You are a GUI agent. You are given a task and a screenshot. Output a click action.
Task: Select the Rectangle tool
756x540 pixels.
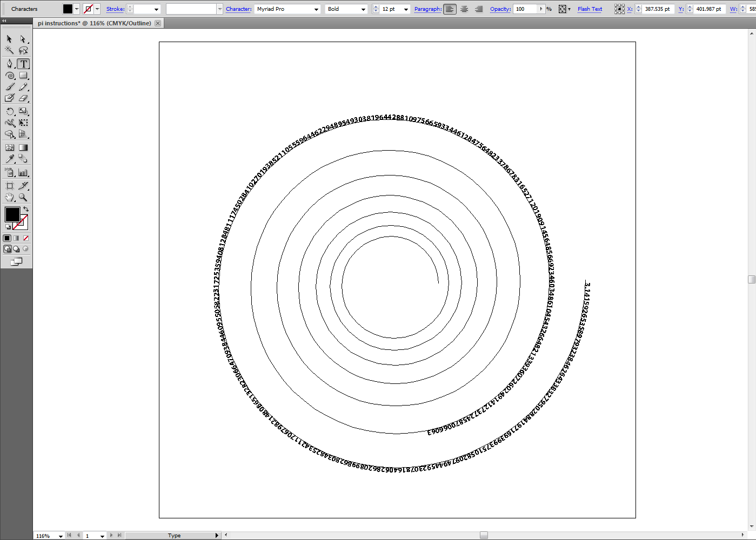(23, 76)
